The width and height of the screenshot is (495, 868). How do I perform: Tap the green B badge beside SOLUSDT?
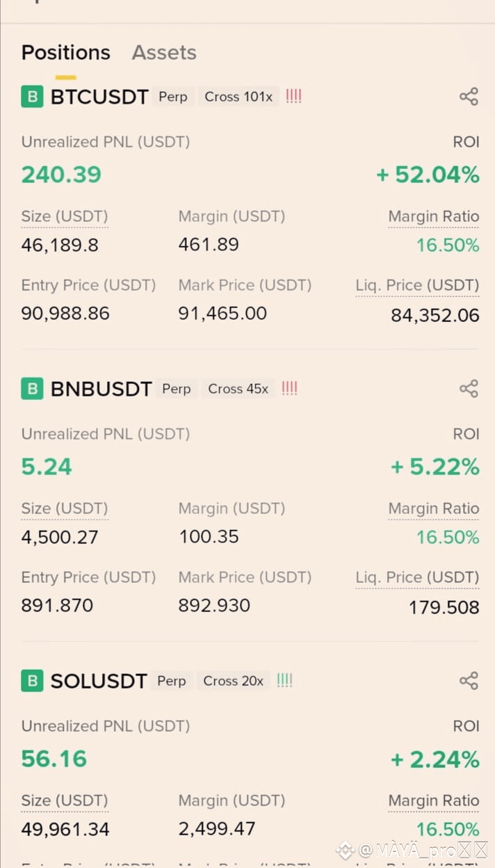pos(32,681)
